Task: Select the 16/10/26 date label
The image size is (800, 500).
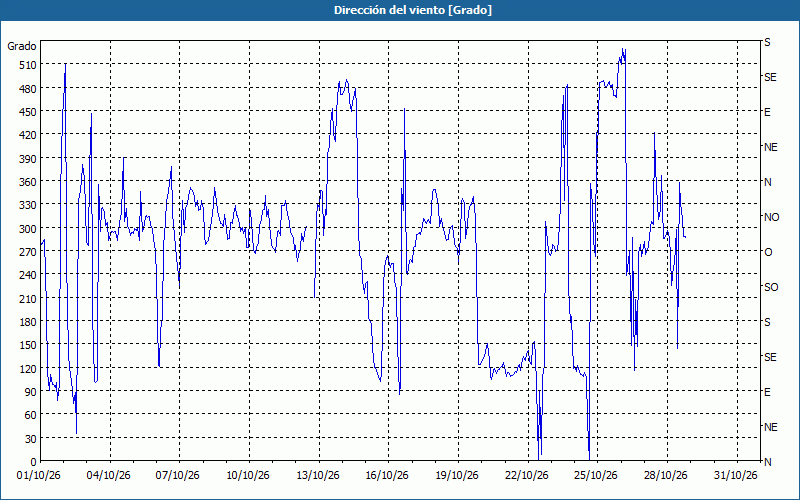Action: click(x=387, y=476)
